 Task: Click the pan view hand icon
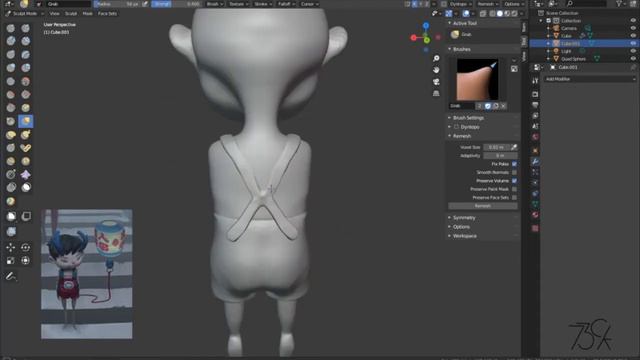coord(436,70)
